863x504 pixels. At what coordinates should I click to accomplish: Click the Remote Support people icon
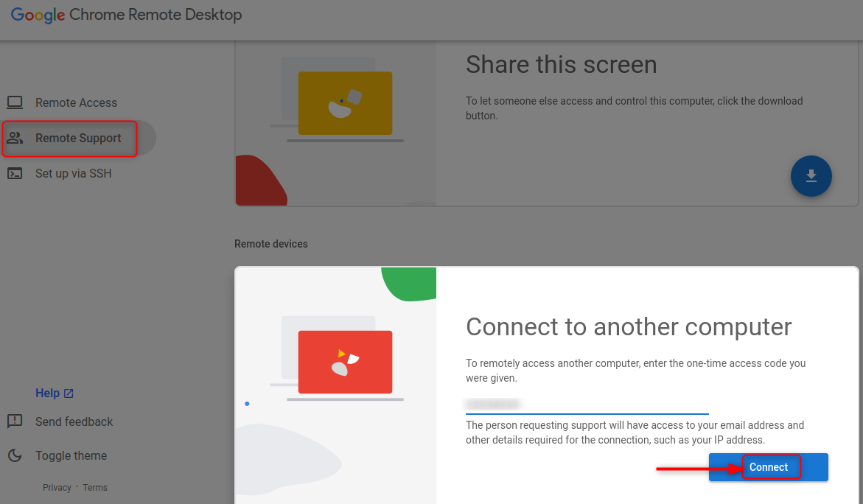[15, 138]
